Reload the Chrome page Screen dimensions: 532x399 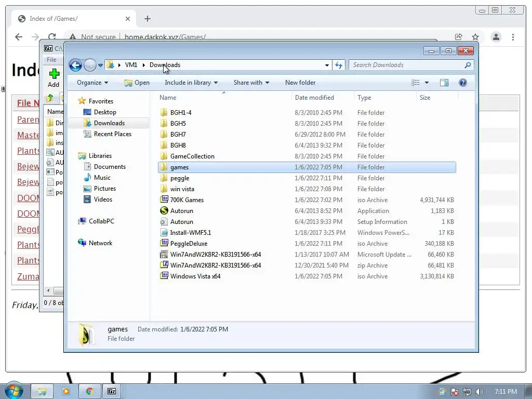[52, 37]
